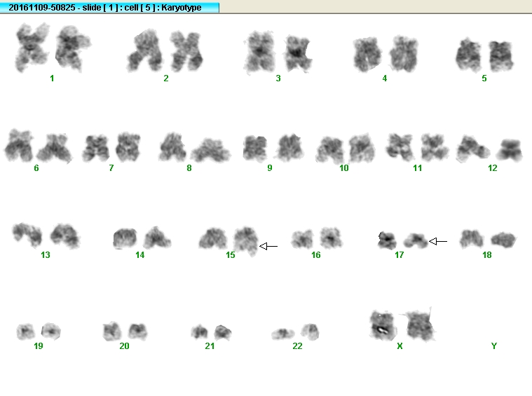Click the left chromosome 13 image
Viewport: 532px width, 396px height.
(27, 234)
